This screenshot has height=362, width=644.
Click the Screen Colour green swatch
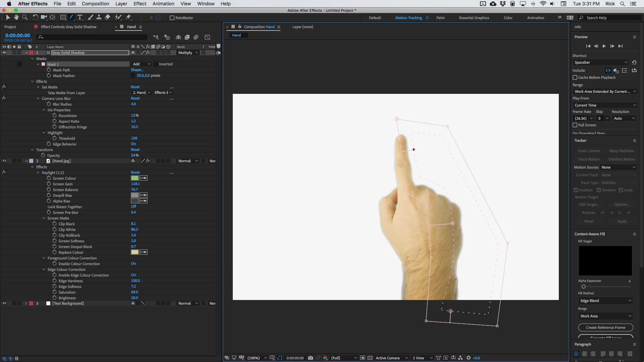135,178
